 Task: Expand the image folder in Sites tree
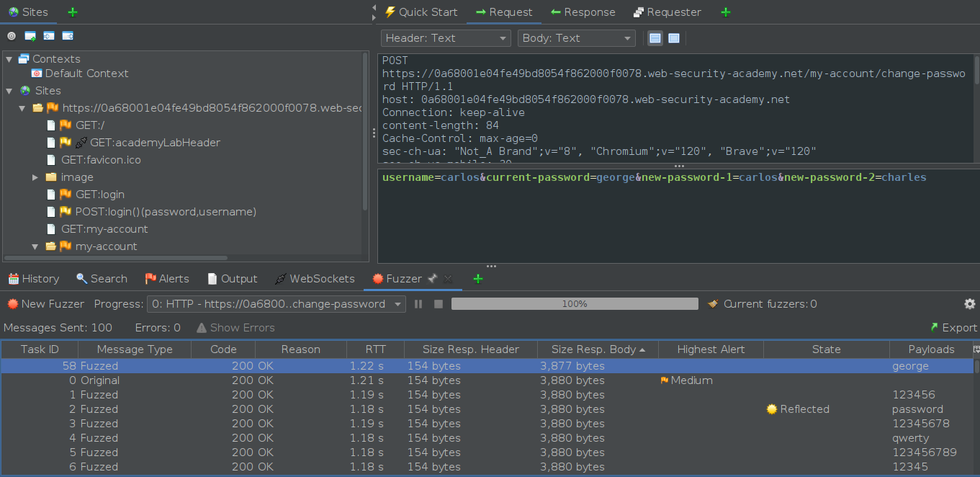35,177
